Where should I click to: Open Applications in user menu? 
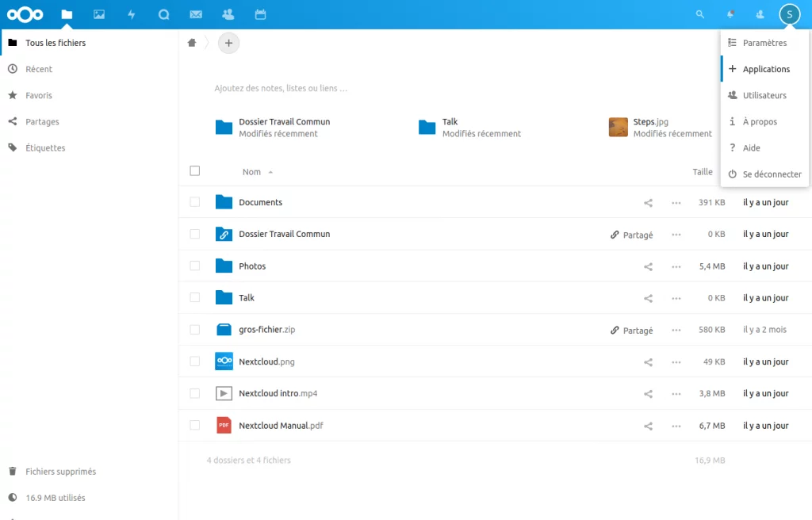764,69
